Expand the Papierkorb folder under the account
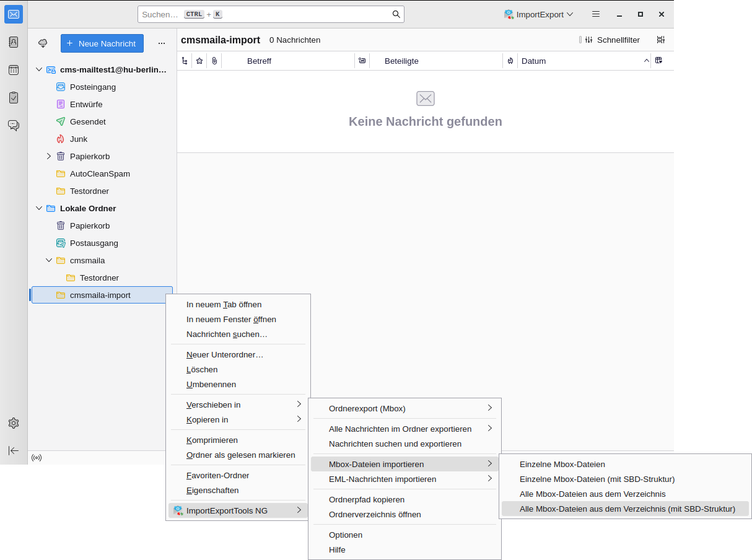The height and width of the screenshot is (560, 752). [x=49, y=156]
